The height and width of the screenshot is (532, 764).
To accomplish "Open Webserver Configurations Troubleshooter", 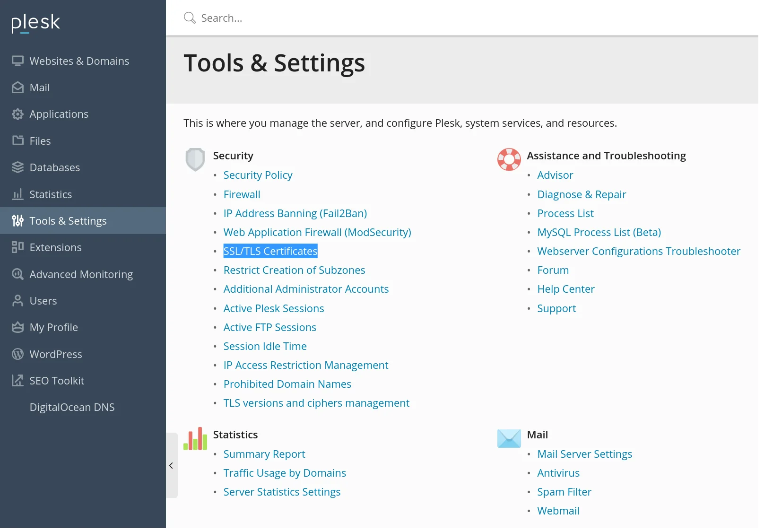I will coord(639,251).
